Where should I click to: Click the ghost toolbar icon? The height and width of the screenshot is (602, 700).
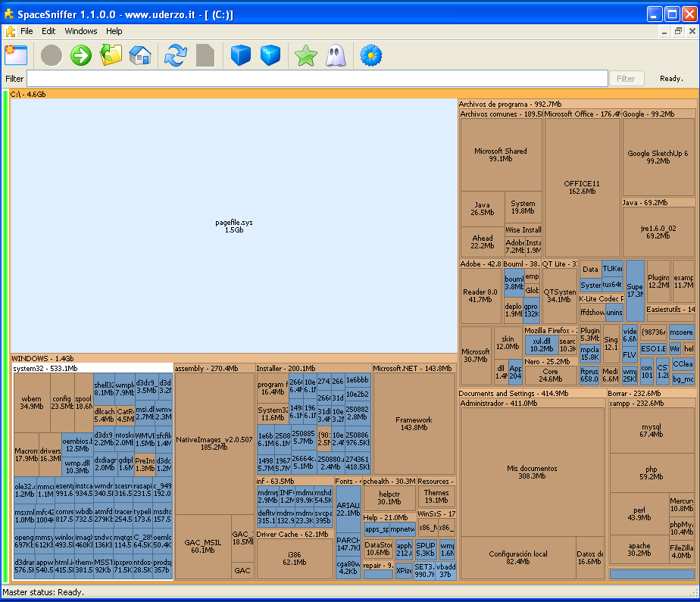[336, 55]
